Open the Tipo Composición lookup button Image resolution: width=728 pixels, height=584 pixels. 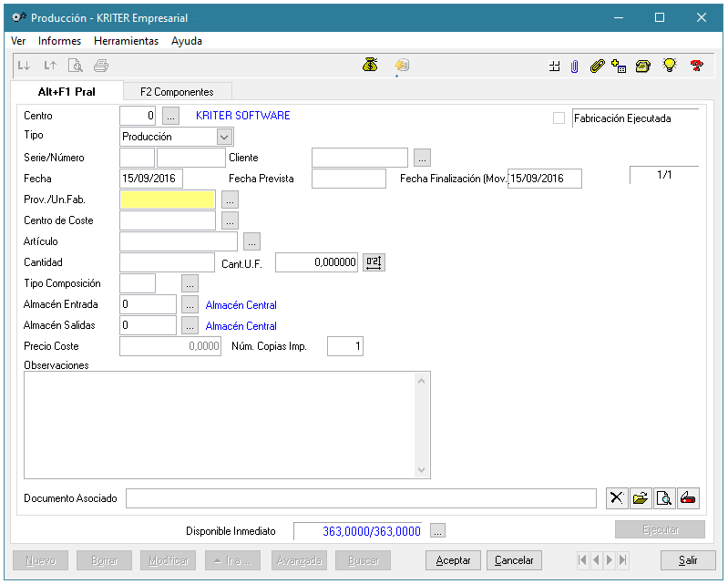190,283
